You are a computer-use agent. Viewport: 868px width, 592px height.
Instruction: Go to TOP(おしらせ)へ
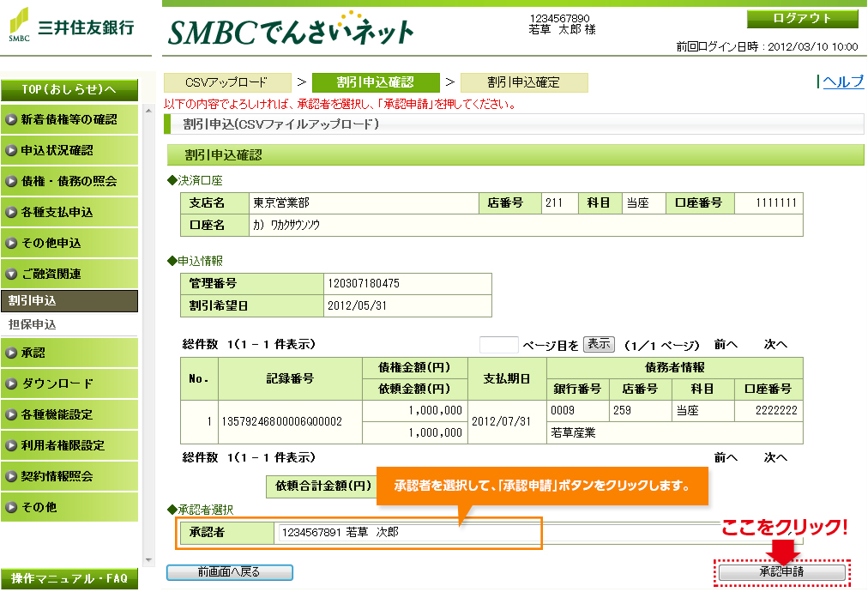click(x=69, y=89)
